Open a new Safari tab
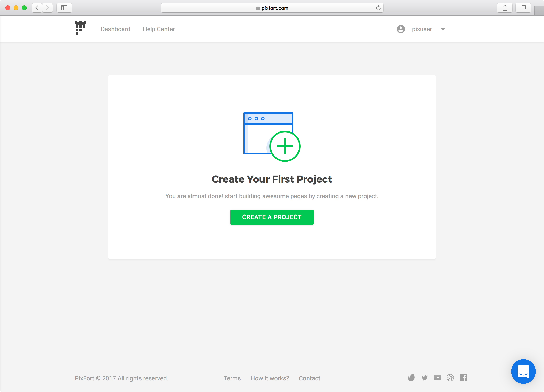 coord(539,11)
